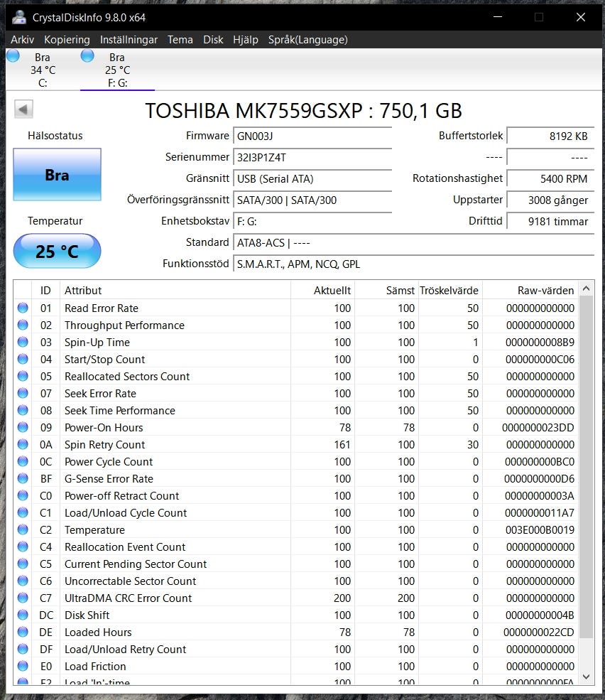Select the F: G: disk tab
The height and width of the screenshot is (700, 605).
[117, 70]
